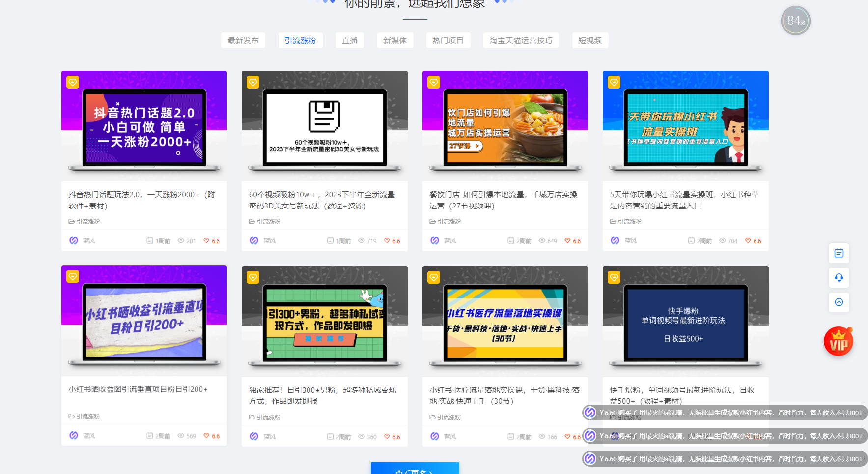Screen dimensions: 868x474
Task: Click eye views icon showing 569
Action: [181, 435]
